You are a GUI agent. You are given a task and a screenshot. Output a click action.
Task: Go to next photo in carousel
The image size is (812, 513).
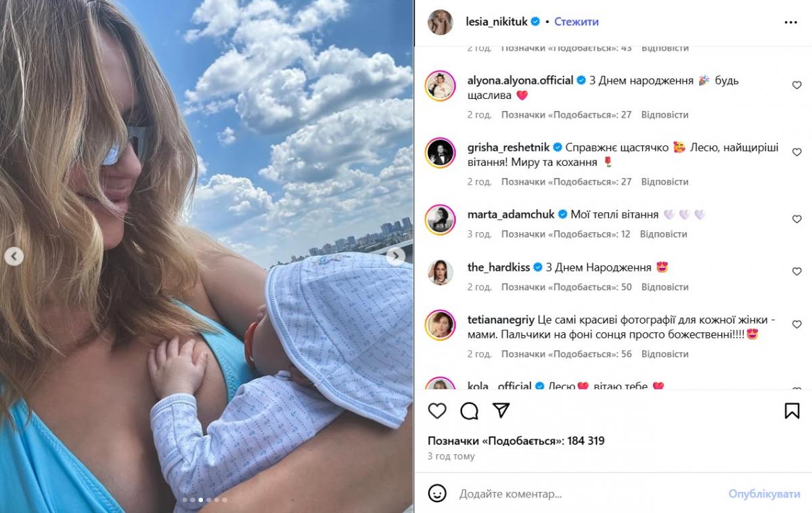pyautogui.click(x=396, y=256)
